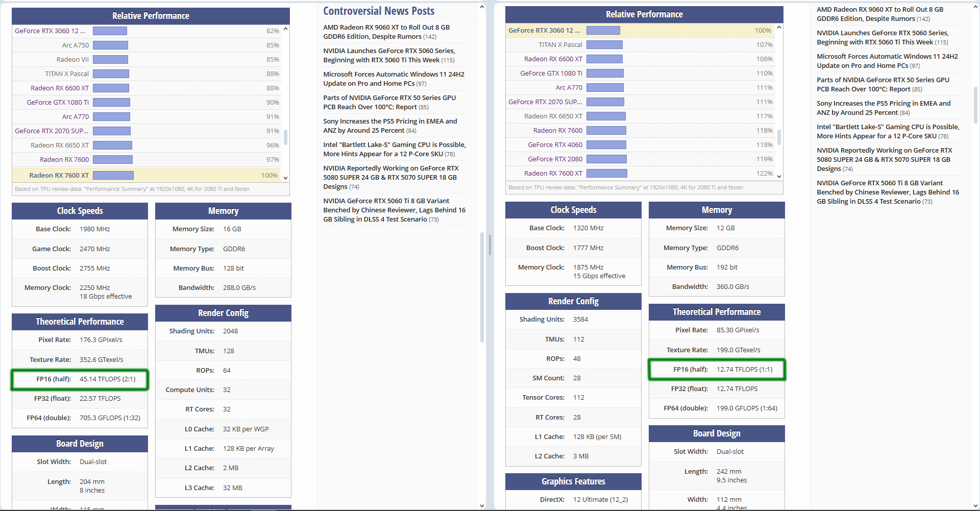Screen dimensions: 980x511
Task: Click the 12.74 TFLOPS (1:1) FP16 value
Action: coord(744,369)
